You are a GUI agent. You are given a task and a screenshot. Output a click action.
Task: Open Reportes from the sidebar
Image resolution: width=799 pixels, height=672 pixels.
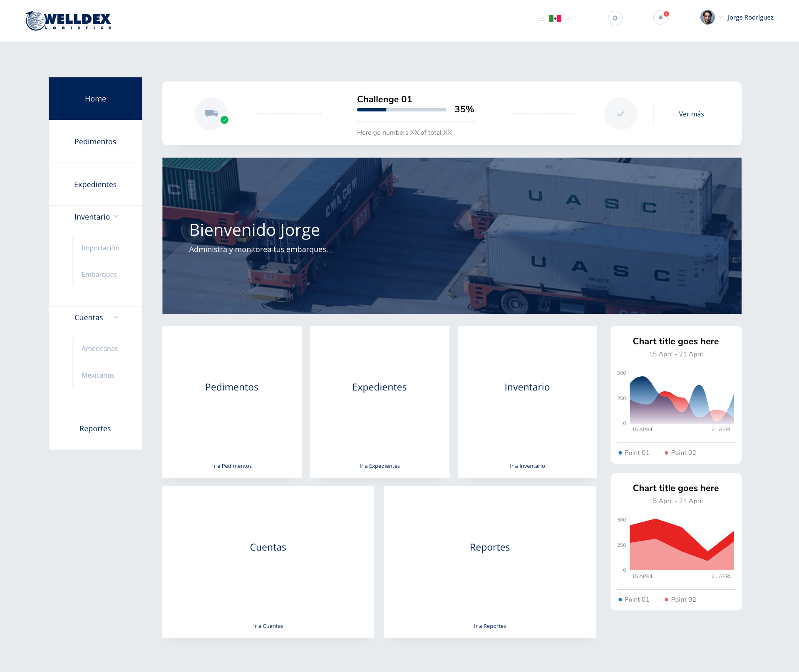95,428
